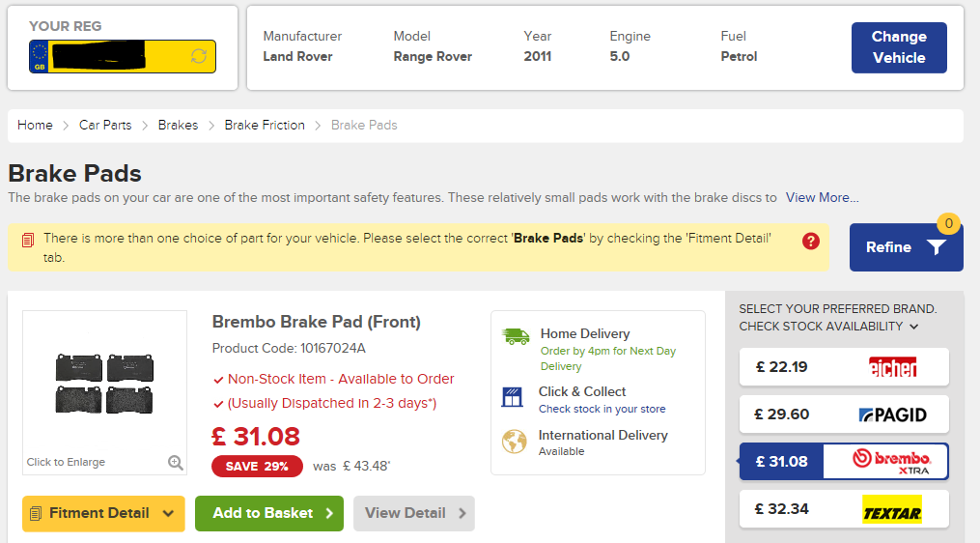
Task: Expand the Check Stock Availability chevron
Action: [x=913, y=327]
